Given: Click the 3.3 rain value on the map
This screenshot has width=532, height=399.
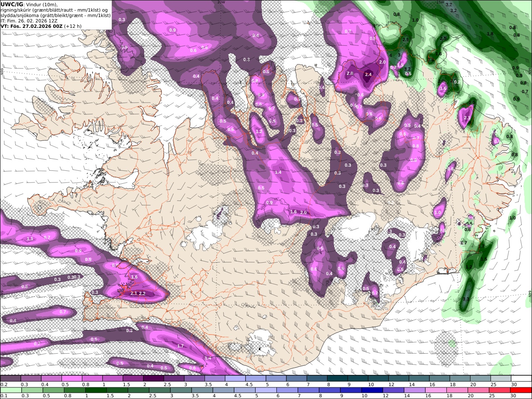Looking at the screenshot, I should point(466,299).
